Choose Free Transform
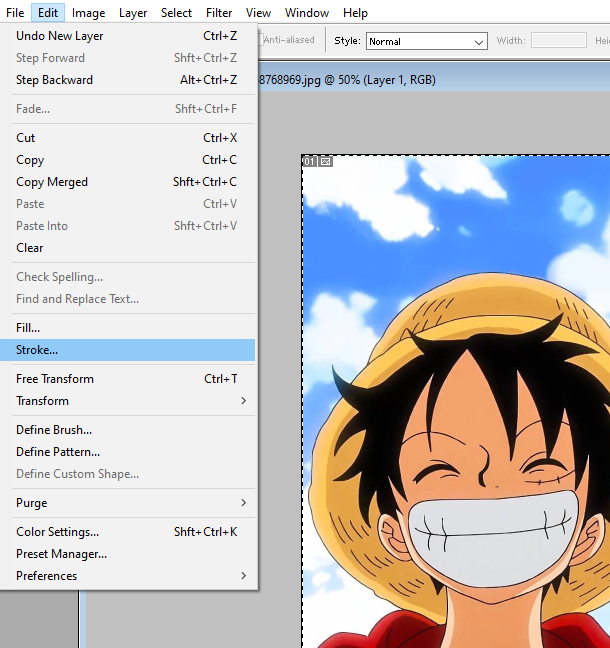Viewport: 610px width, 648px height. [127, 379]
